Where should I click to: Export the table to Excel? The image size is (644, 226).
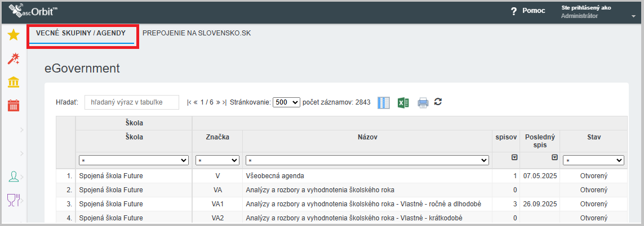point(403,102)
